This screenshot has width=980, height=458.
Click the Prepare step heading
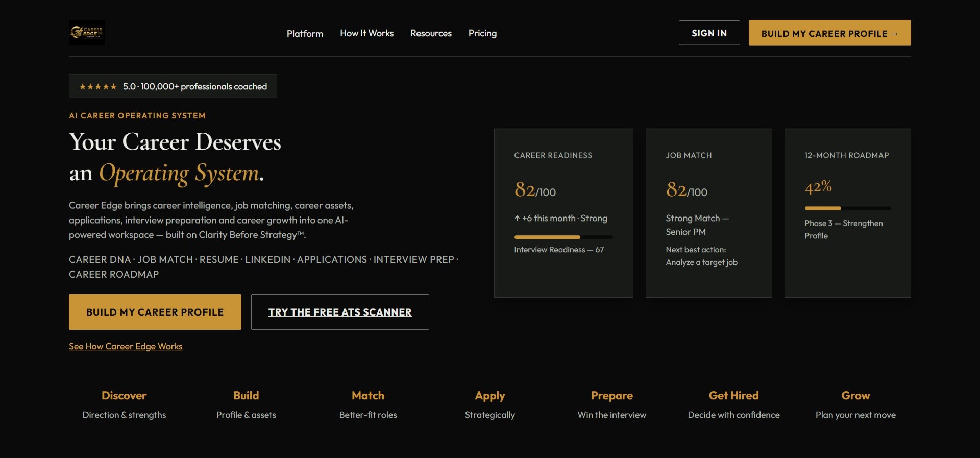tap(612, 396)
